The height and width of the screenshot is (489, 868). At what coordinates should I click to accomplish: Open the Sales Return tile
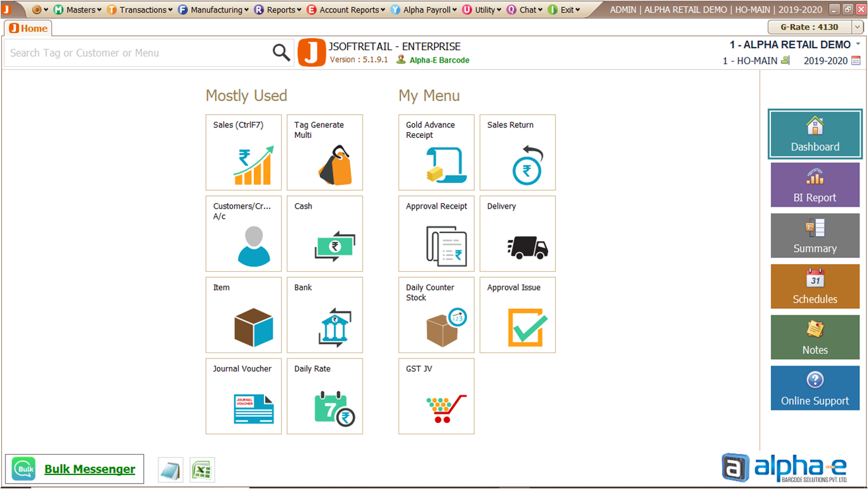pyautogui.click(x=517, y=152)
